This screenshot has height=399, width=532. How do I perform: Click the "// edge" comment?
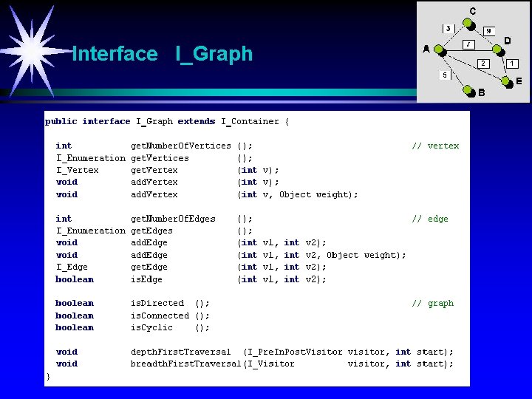tap(430, 219)
